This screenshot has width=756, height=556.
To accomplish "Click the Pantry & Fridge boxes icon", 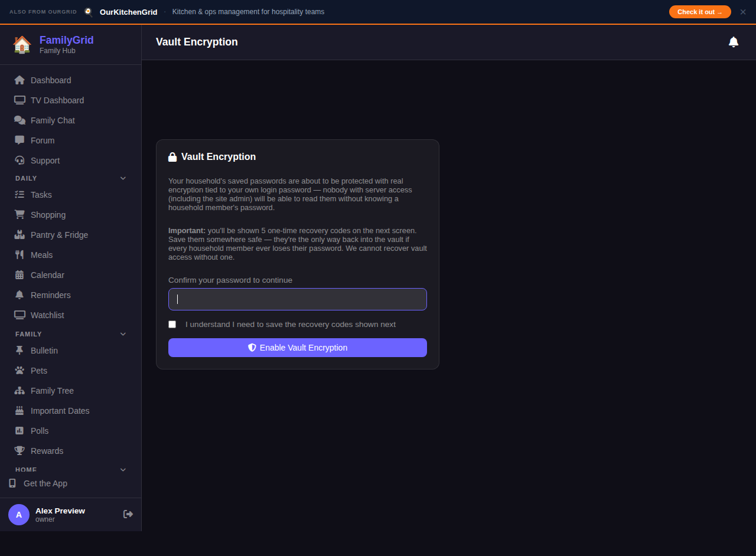I will (19, 235).
